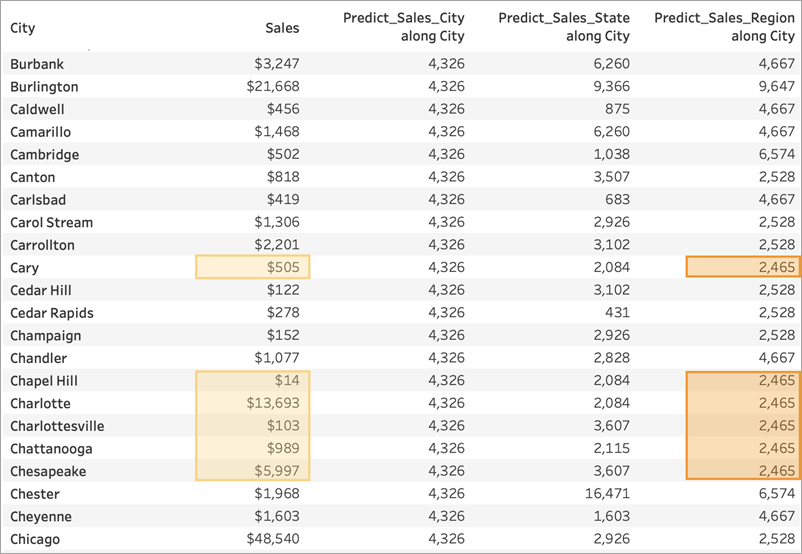This screenshot has width=802, height=554.
Task: Select 2,465 region value in Cary row
Action: point(776,267)
